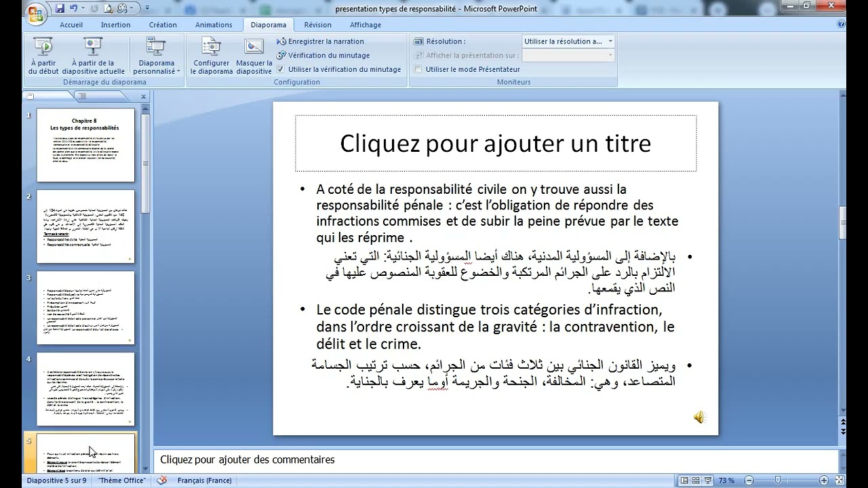Click bullet text Le code pénale distingue
The width and height of the screenshot is (868, 488).
pos(495,327)
